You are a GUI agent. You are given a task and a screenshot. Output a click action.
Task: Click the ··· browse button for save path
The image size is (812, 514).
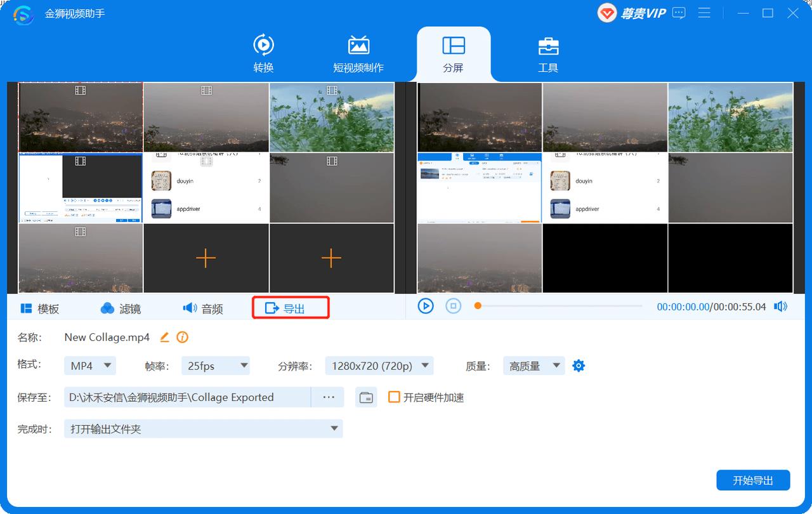[x=328, y=397]
